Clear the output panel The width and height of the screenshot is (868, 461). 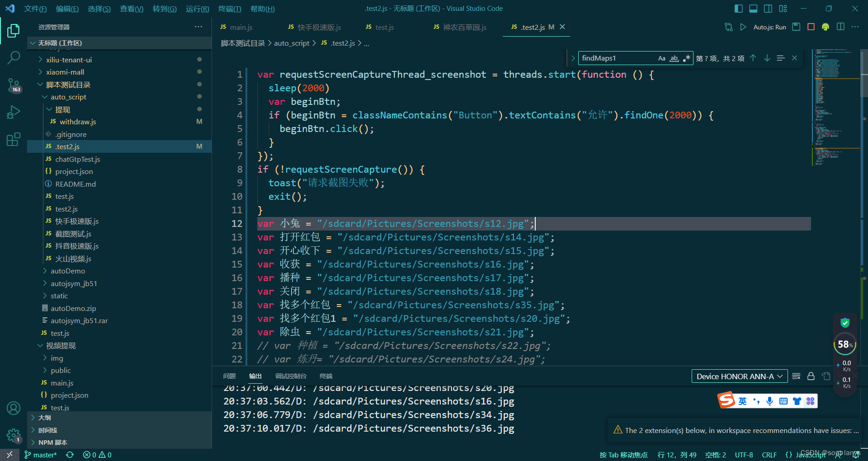(x=797, y=376)
